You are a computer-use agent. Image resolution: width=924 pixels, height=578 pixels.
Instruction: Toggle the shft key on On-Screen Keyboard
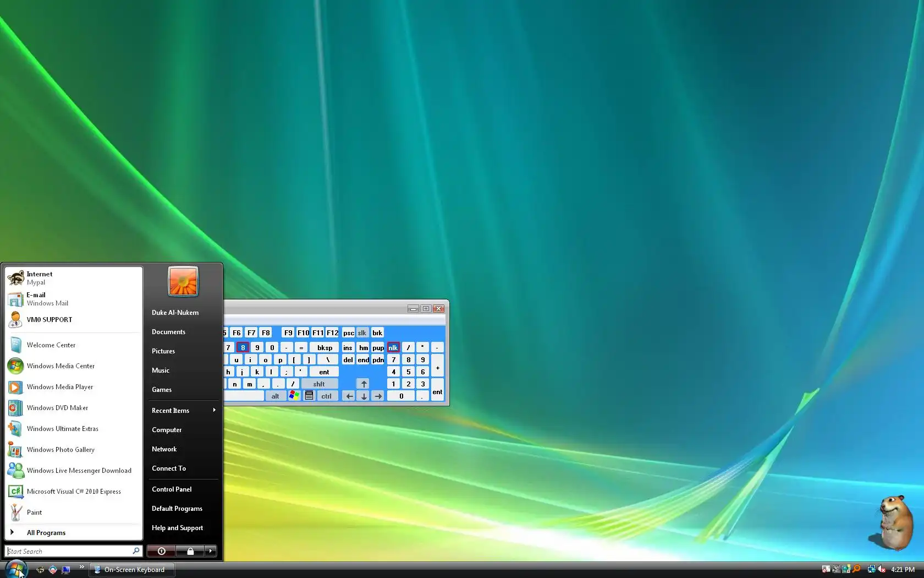pos(319,384)
